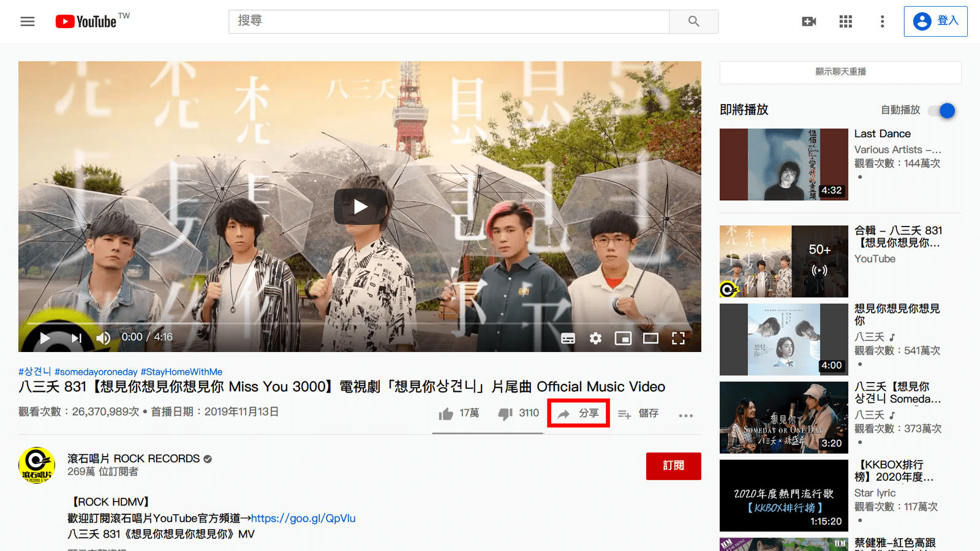Mute the video volume
Image resolution: width=980 pixels, height=551 pixels.
coord(103,338)
